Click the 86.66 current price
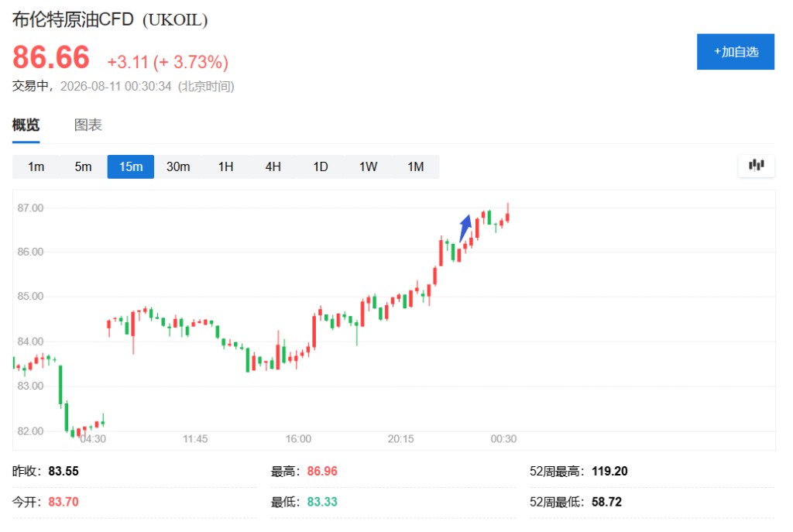Image resolution: width=793 pixels, height=532 pixels. [51, 57]
